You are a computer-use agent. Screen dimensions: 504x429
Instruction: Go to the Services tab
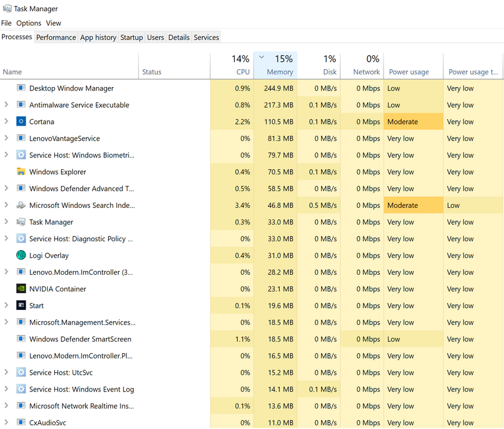point(206,37)
